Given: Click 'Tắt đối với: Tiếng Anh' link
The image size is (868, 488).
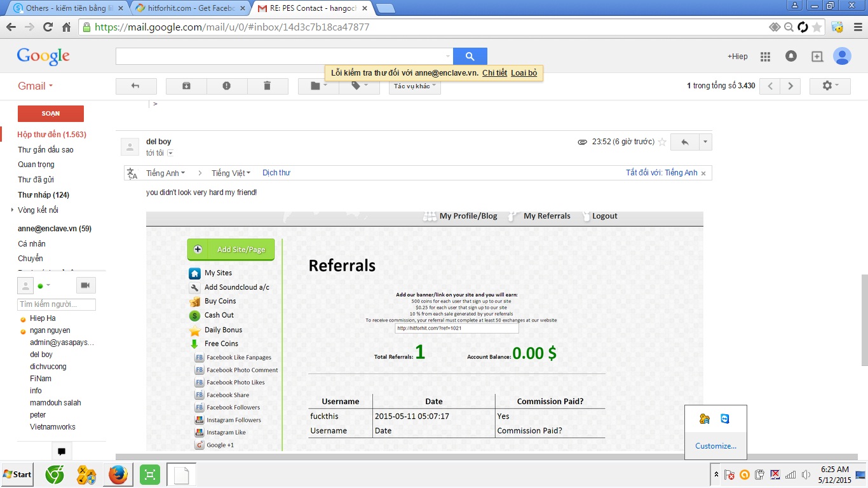Looking at the screenshot, I should coord(661,173).
